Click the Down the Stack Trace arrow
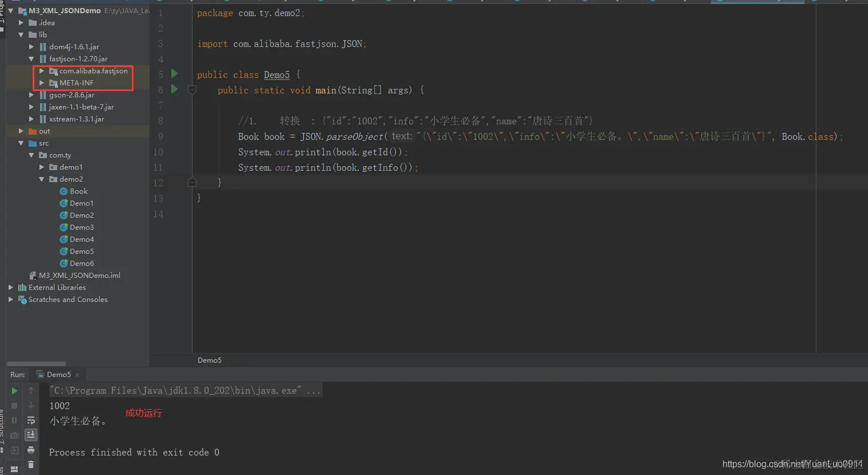This screenshot has width=868, height=475. (x=31, y=405)
